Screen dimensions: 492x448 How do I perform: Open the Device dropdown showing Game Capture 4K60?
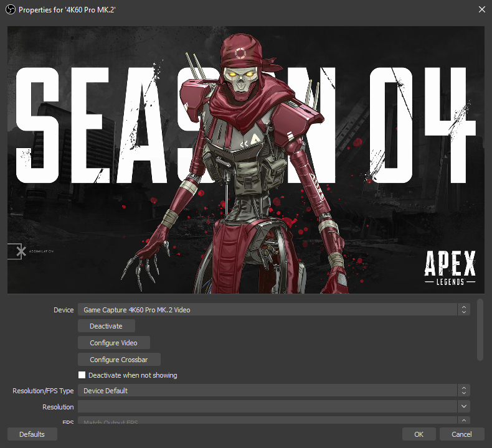[x=268, y=309]
